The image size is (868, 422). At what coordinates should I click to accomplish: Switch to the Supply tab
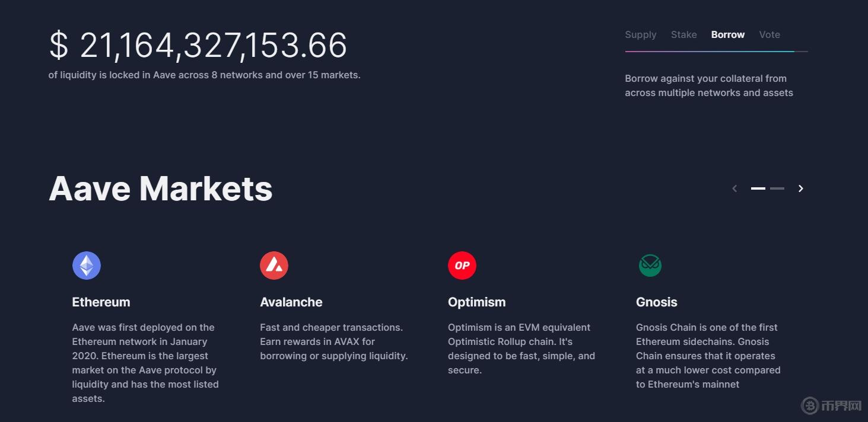pos(641,34)
